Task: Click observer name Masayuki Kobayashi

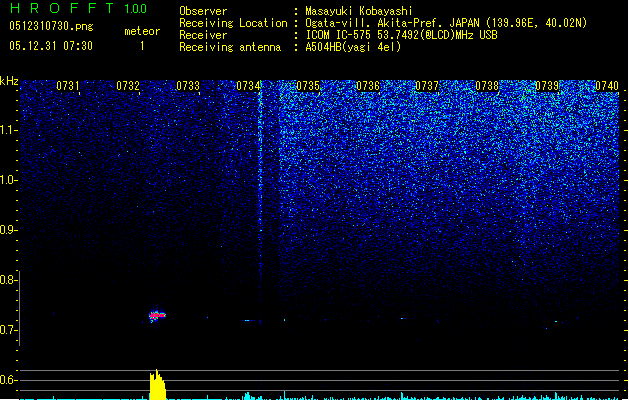Action: tap(359, 11)
